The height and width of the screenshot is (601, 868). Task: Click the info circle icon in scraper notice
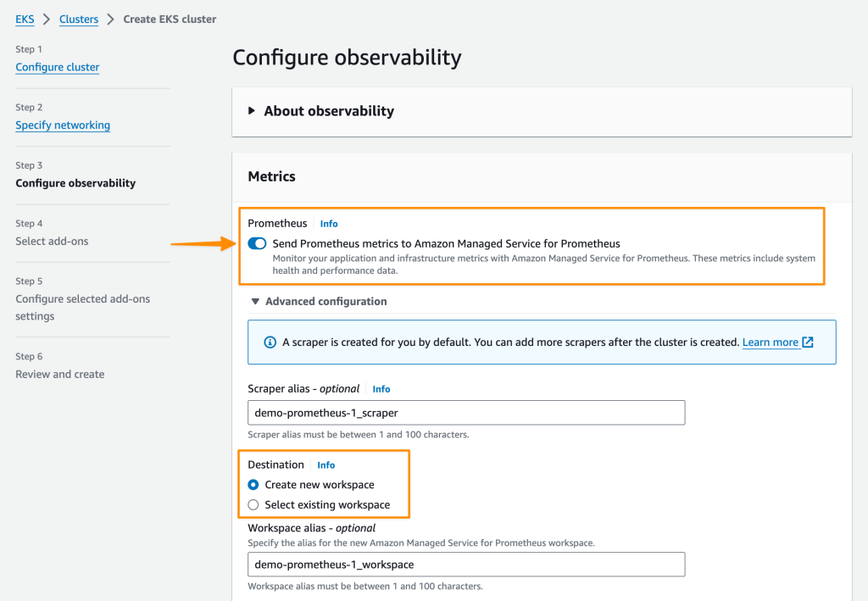point(270,342)
